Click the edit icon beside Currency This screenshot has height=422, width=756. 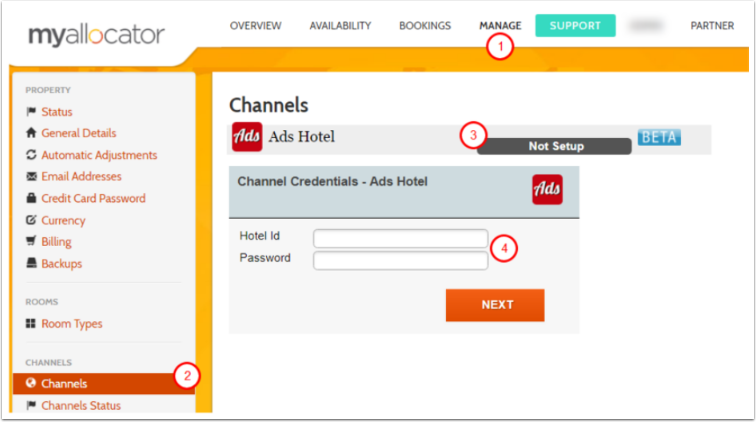pos(31,220)
